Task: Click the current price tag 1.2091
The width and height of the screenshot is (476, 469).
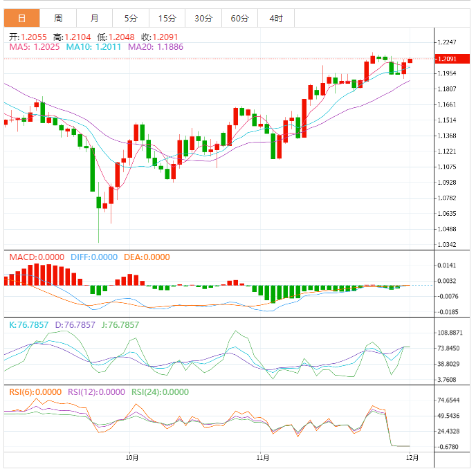Action: tap(446, 59)
